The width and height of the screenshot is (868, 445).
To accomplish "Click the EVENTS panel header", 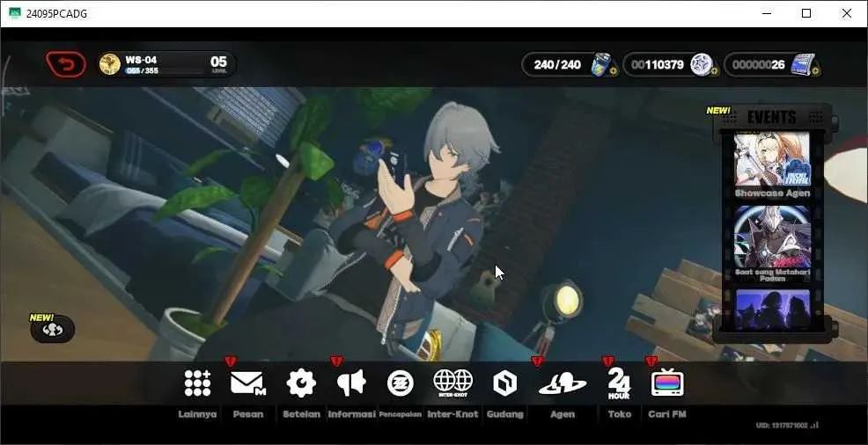I will pyautogui.click(x=772, y=117).
